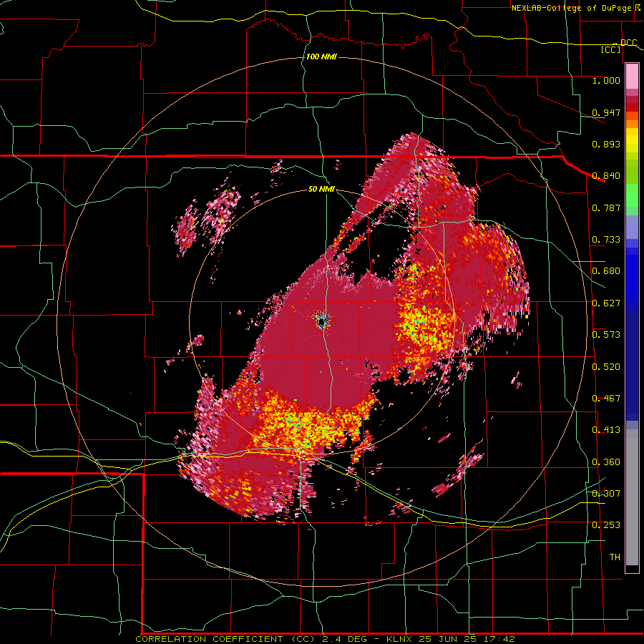Click the 0.893 legend value
The width and height of the screenshot is (644, 644).
606,144
